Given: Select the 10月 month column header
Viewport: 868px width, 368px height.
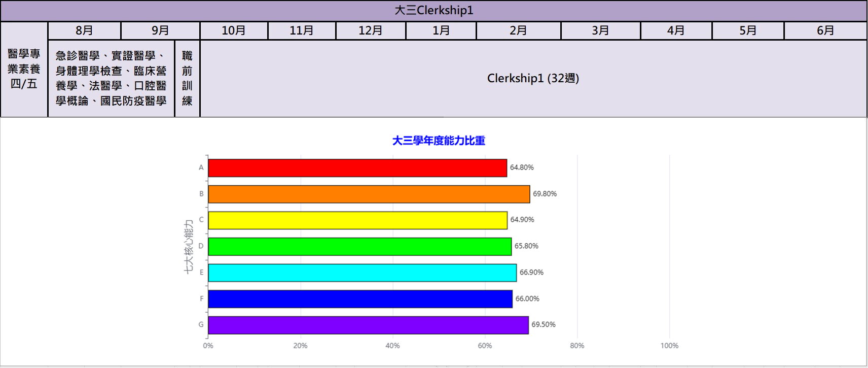Looking at the screenshot, I should [x=234, y=30].
